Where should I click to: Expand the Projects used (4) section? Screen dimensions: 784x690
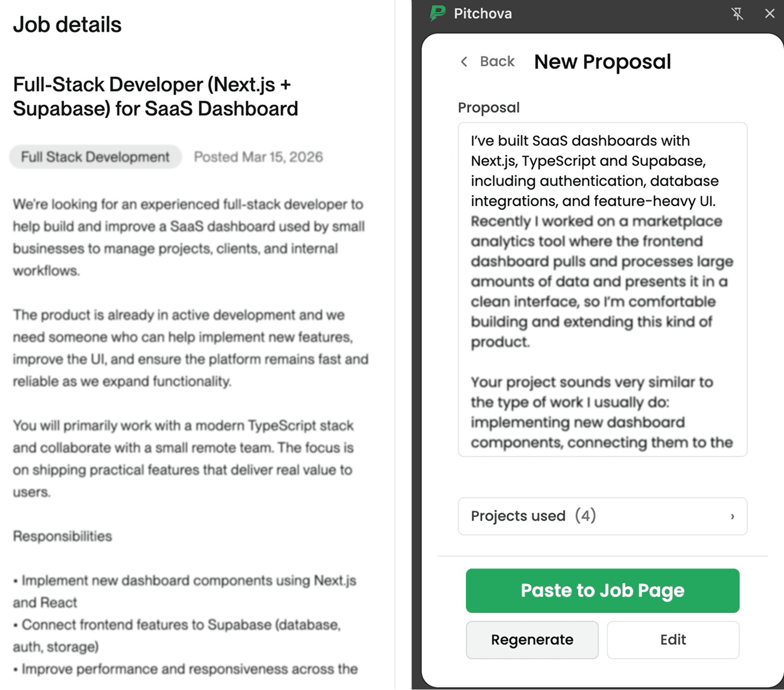[x=603, y=516]
